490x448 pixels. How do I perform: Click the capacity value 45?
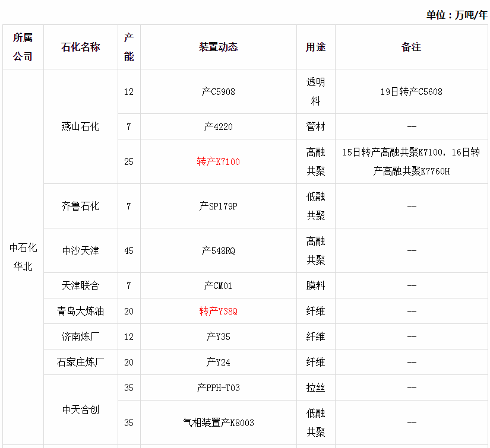(129, 250)
